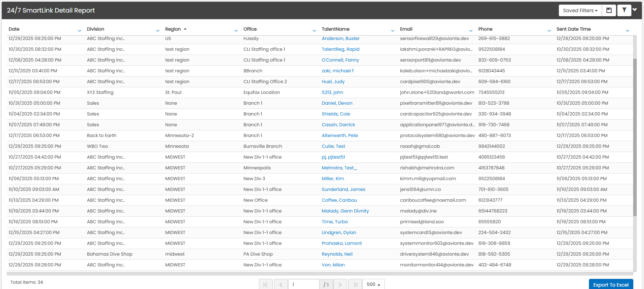644x289 pixels.
Task: Select the WBO Two division cell
Action: (x=97, y=146)
